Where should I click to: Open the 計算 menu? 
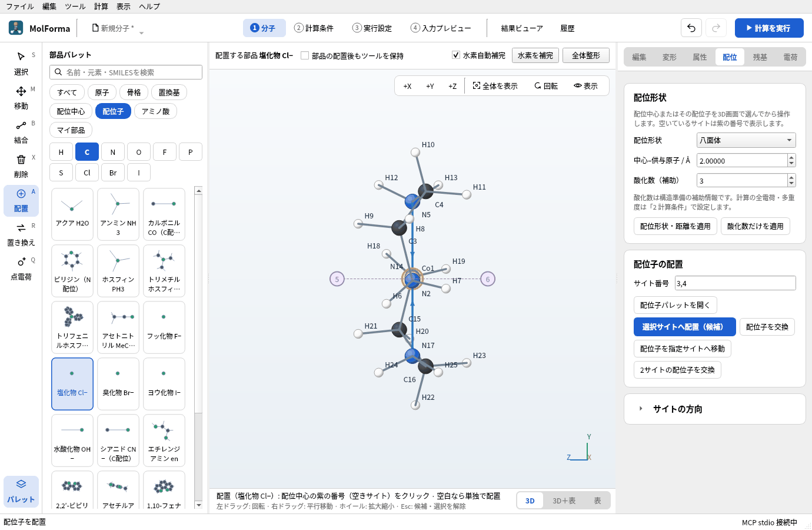pos(101,6)
